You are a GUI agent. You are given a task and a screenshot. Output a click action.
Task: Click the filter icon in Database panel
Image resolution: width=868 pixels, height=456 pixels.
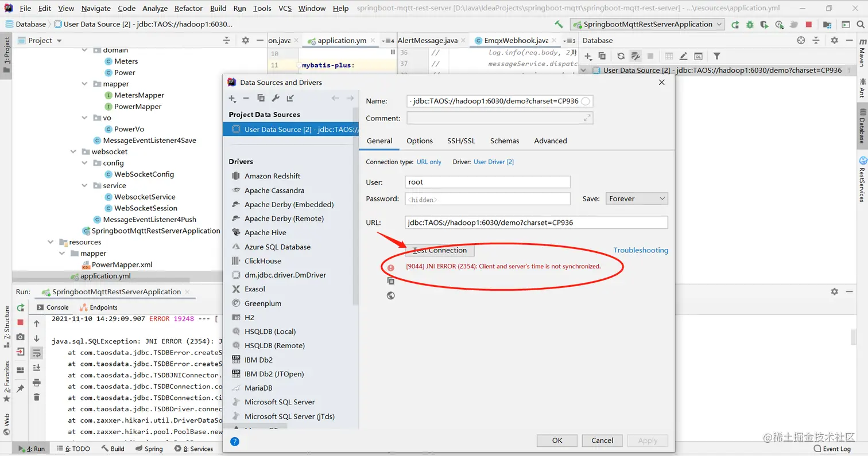(716, 56)
